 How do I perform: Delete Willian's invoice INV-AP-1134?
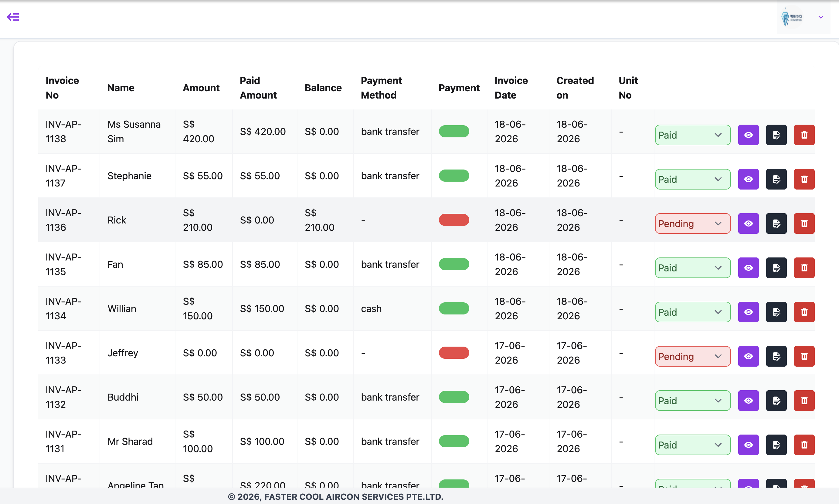point(804,312)
